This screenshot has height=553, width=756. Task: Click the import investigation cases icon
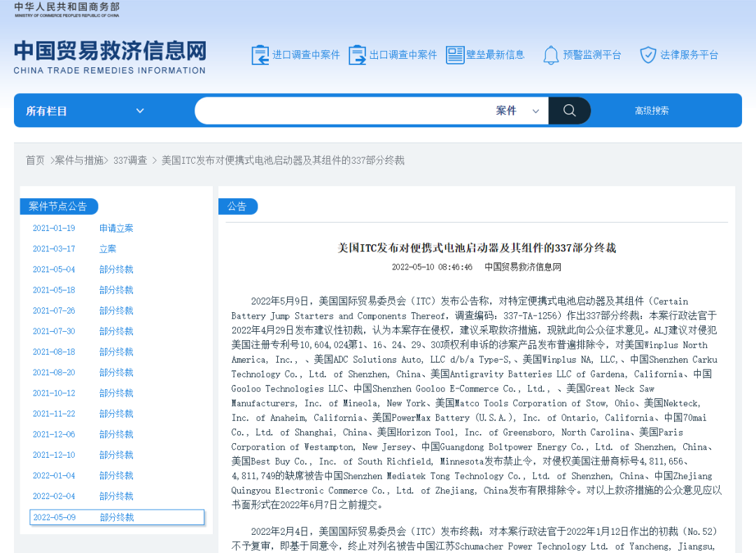click(260, 55)
